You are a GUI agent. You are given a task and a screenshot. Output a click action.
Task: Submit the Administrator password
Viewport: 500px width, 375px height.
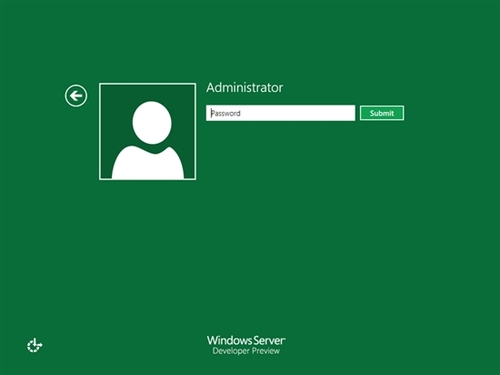point(382,113)
